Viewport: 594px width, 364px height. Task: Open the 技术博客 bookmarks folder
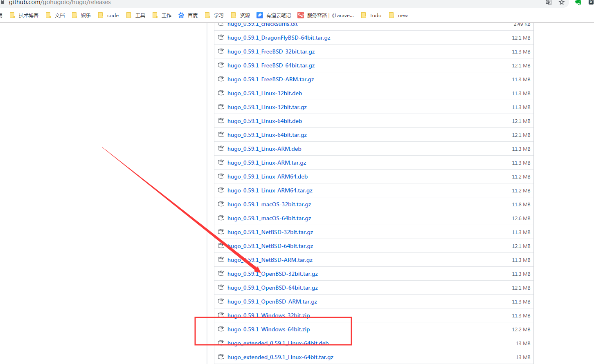click(x=24, y=16)
